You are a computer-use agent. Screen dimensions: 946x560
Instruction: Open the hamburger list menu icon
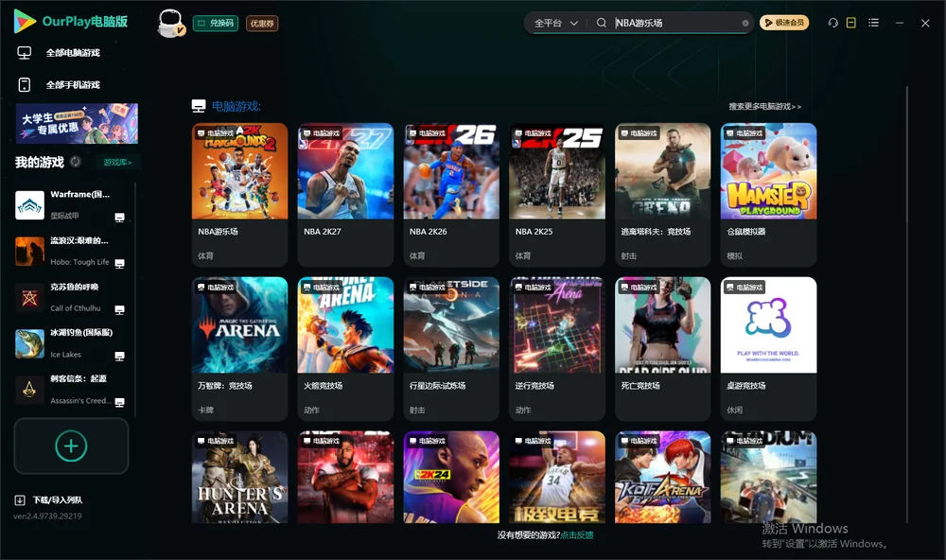coord(873,23)
